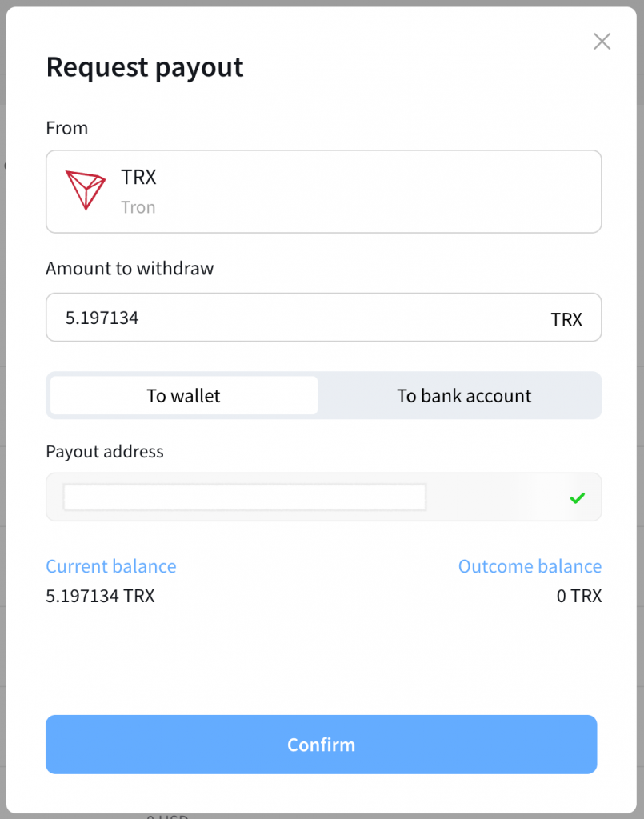The height and width of the screenshot is (819, 644).
Task: Focus the Amount to withdraw input
Action: [296, 318]
